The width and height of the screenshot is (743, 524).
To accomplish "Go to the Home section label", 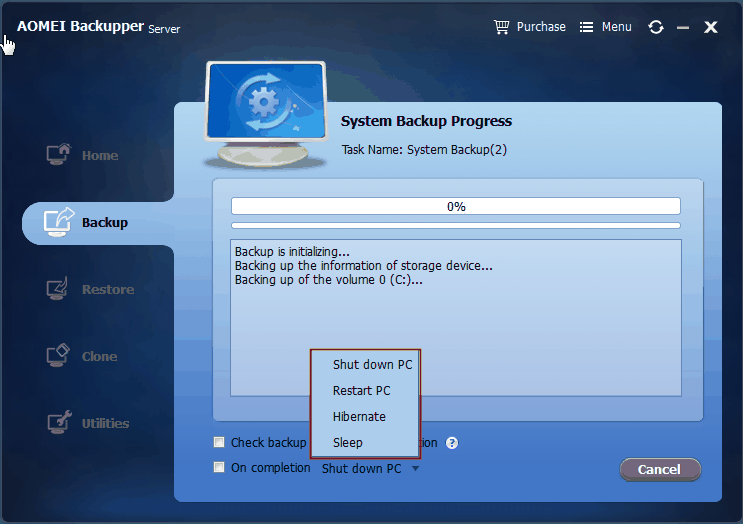I will [100, 155].
